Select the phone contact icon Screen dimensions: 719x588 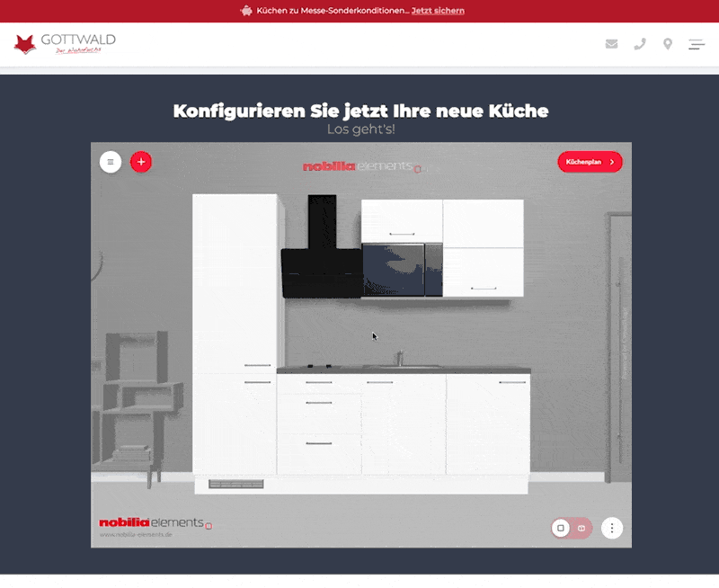point(639,43)
